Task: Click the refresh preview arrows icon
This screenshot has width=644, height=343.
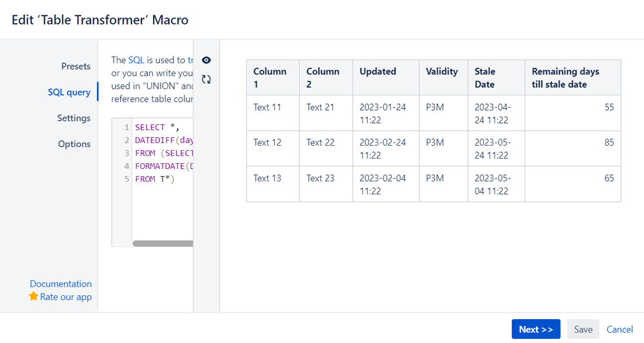Action: [206, 79]
